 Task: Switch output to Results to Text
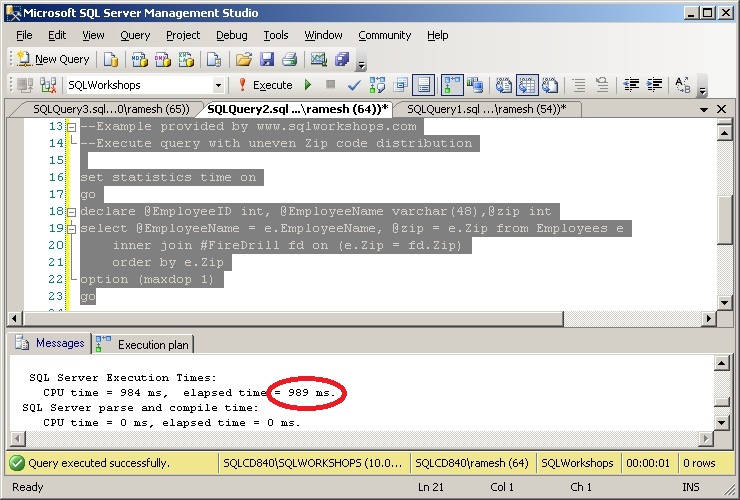pyautogui.click(x=504, y=85)
